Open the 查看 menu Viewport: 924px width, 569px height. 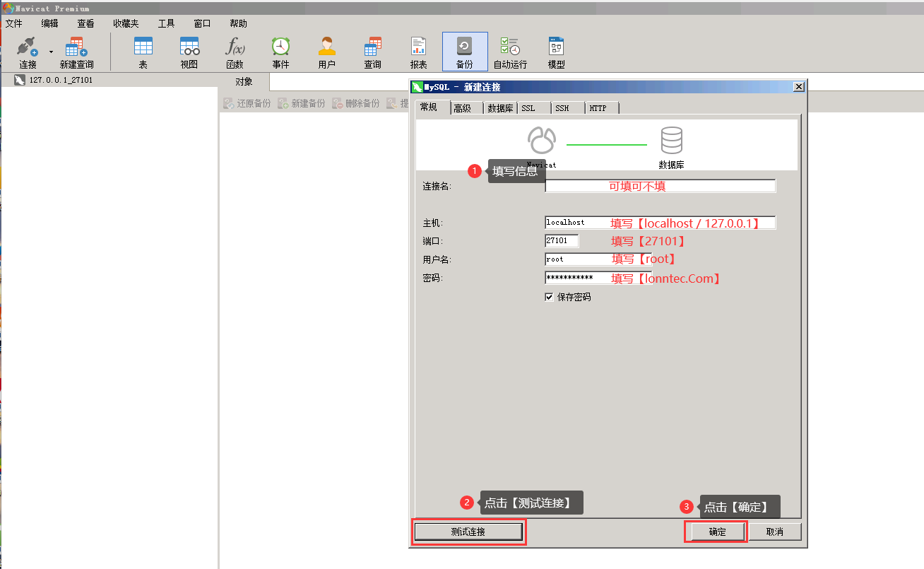click(86, 23)
